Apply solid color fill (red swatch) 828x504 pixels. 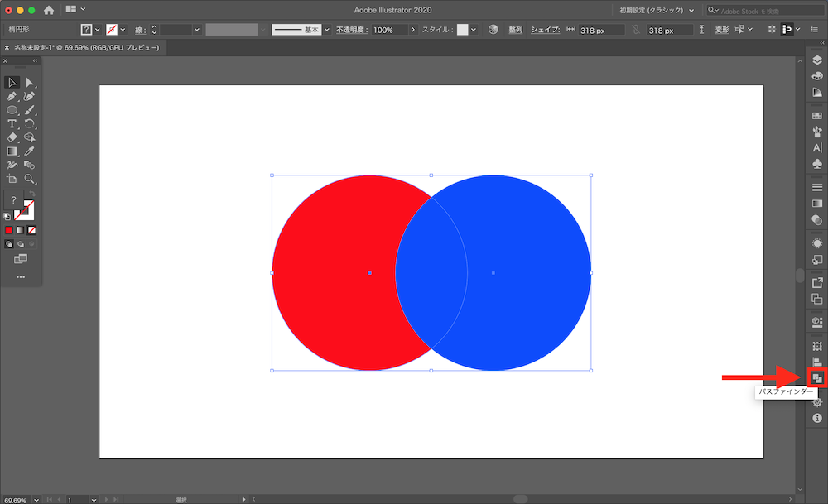click(x=9, y=230)
